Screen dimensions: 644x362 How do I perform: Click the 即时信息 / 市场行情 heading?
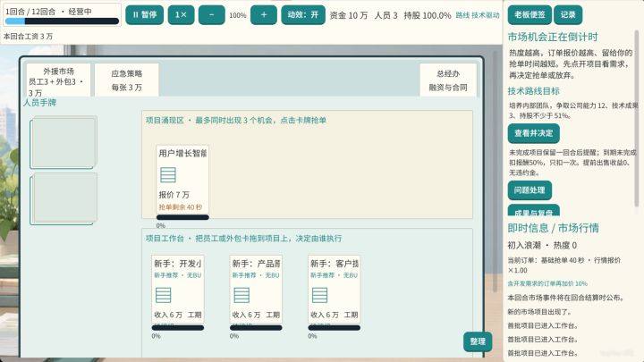click(x=554, y=228)
